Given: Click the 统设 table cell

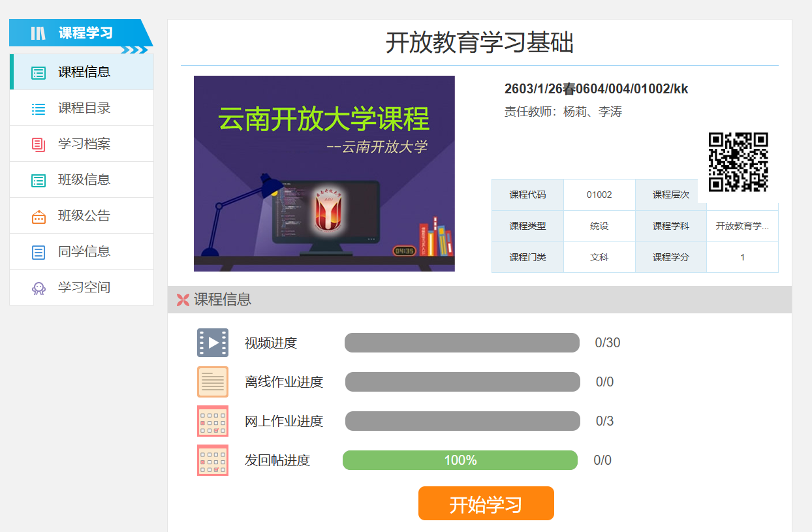Looking at the screenshot, I should point(599,226).
